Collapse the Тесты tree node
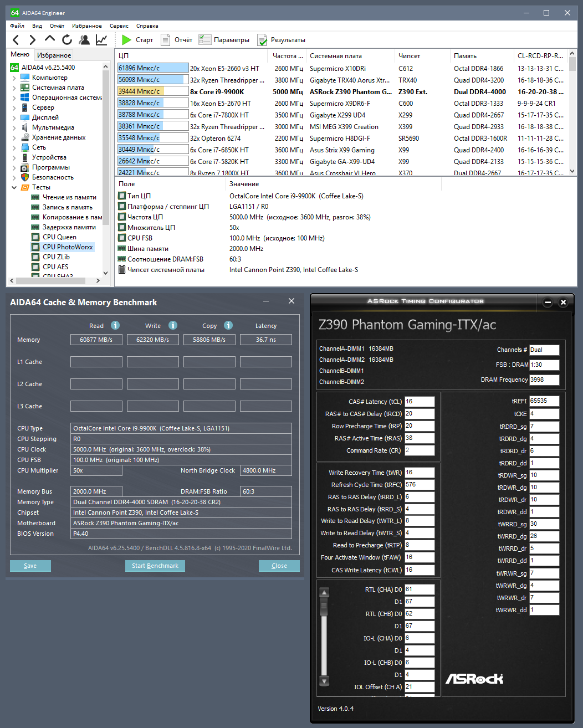Viewport: 583px width, 728px height. coord(14,187)
